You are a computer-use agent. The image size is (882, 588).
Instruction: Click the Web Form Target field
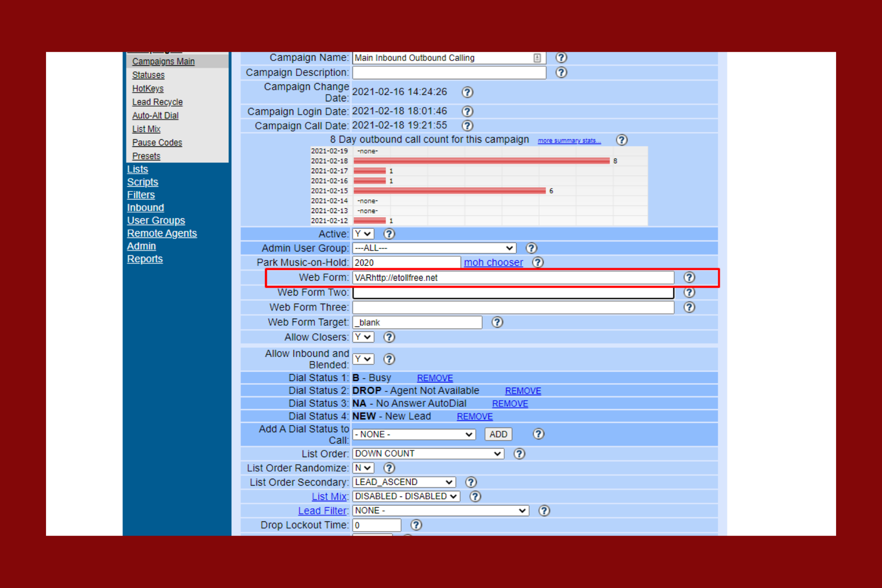[417, 322]
